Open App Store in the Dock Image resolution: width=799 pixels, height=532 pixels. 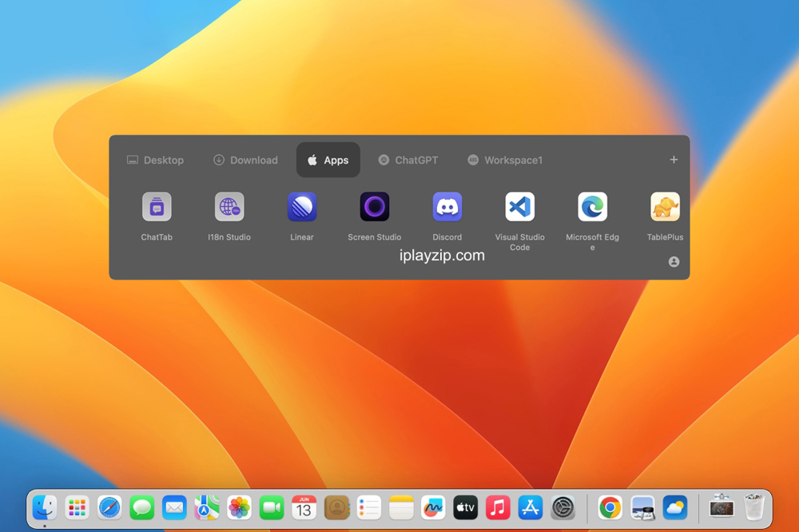click(531, 507)
